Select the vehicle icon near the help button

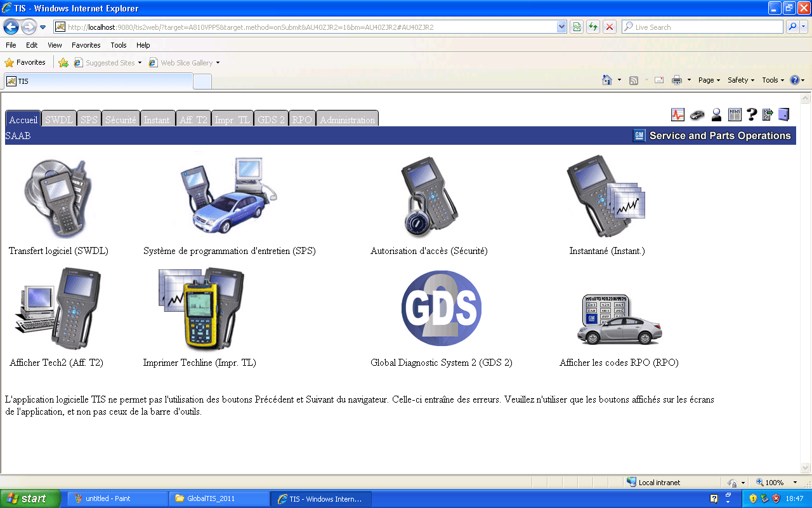(x=697, y=114)
